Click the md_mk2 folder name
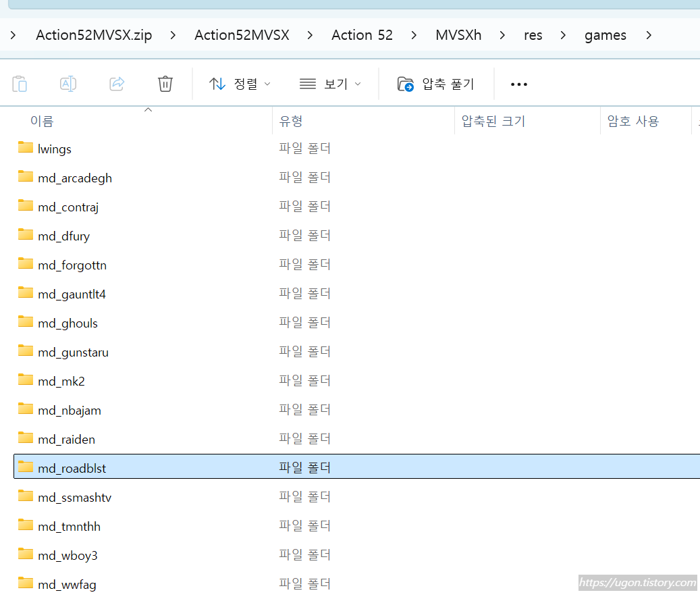Image resolution: width=700 pixels, height=601 pixels. (x=61, y=382)
